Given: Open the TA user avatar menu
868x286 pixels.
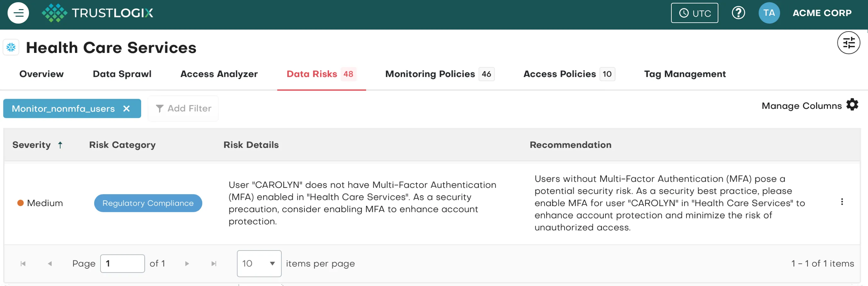Looking at the screenshot, I should point(769,13).
